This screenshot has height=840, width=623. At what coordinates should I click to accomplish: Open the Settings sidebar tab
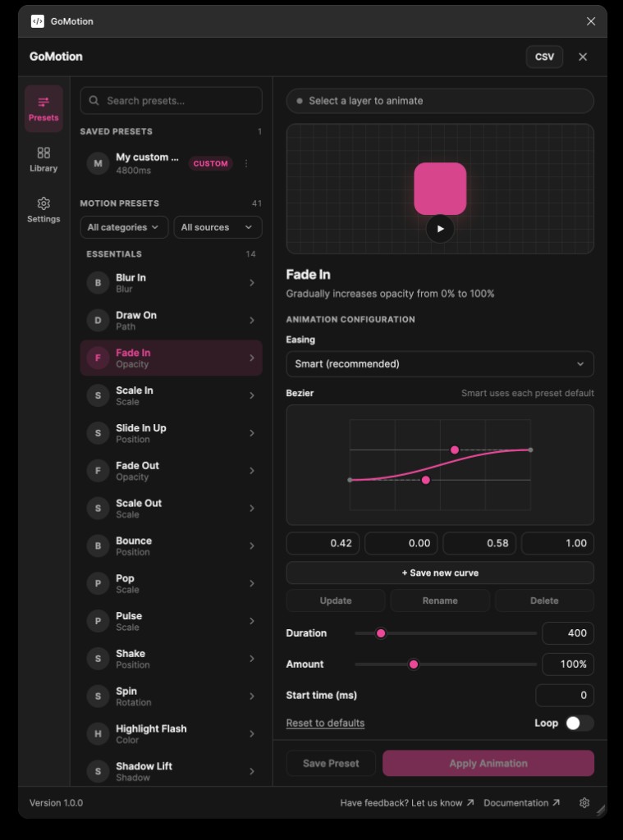44,210
